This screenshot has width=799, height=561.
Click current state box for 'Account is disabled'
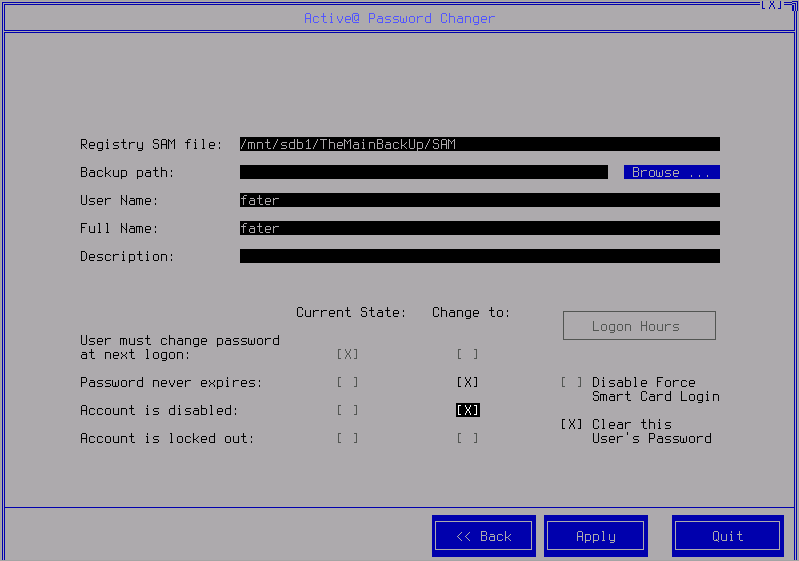click(x=347, y=410)
